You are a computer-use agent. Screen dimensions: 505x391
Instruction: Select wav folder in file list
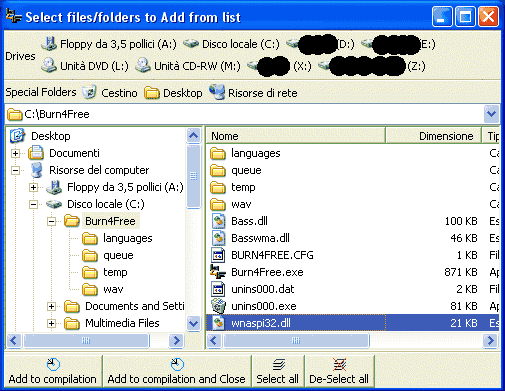click(241, 204)
